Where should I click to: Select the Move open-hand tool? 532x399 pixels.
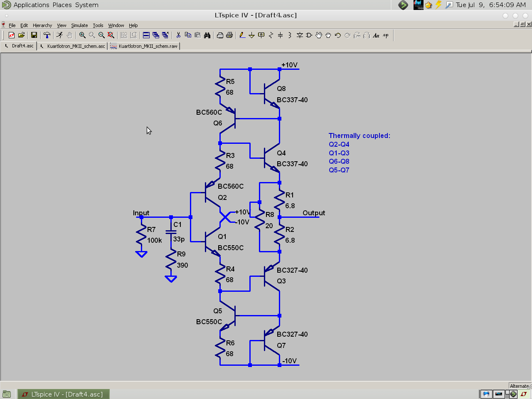pyautogui.click(x=319, y=35)
